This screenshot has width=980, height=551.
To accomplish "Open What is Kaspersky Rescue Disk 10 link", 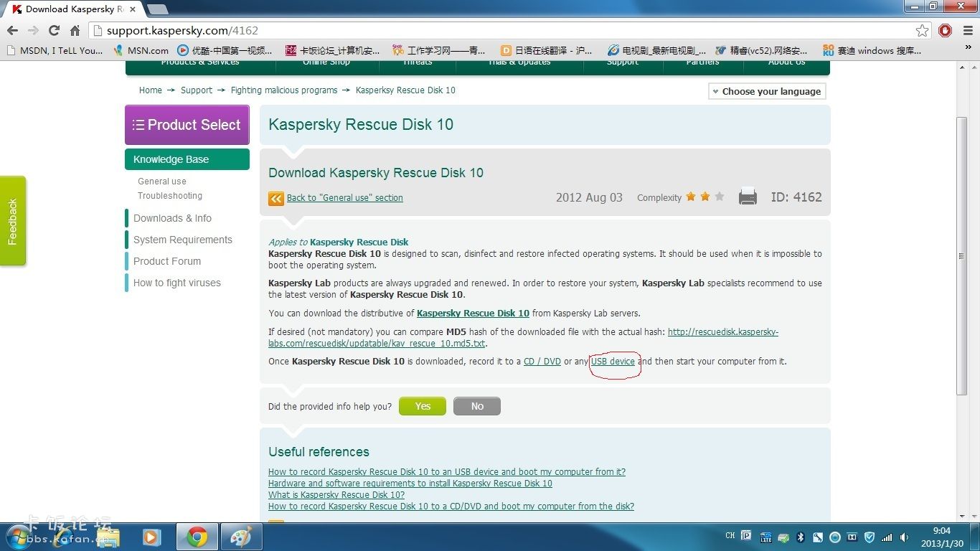I will tap(336, 495).
